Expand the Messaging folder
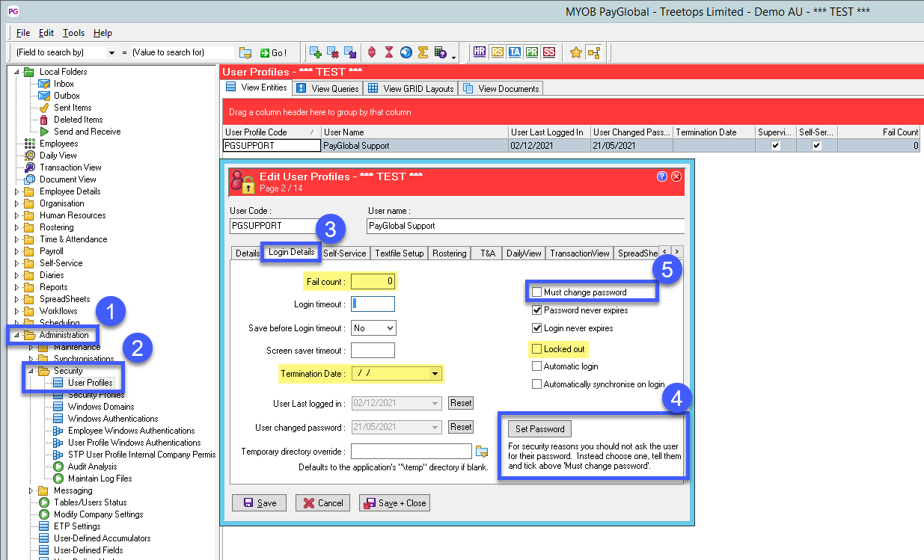 click(x=31, y=490)
